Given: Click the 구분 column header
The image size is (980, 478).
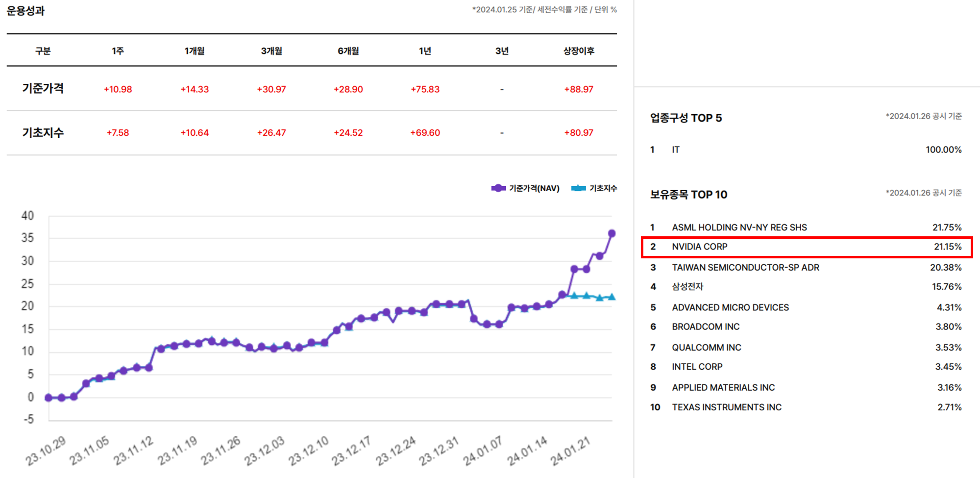Looking at the screenshot, I should coord(43,50).
